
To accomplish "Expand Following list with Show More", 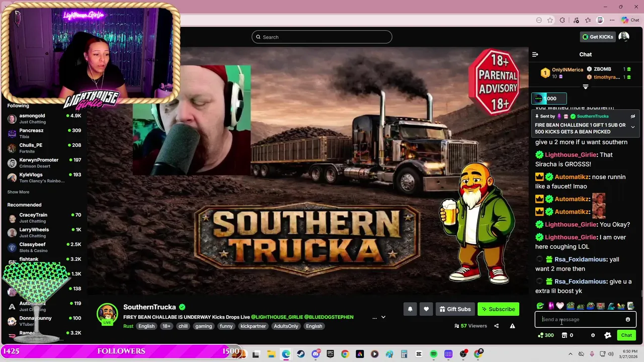I will point(18,192).
